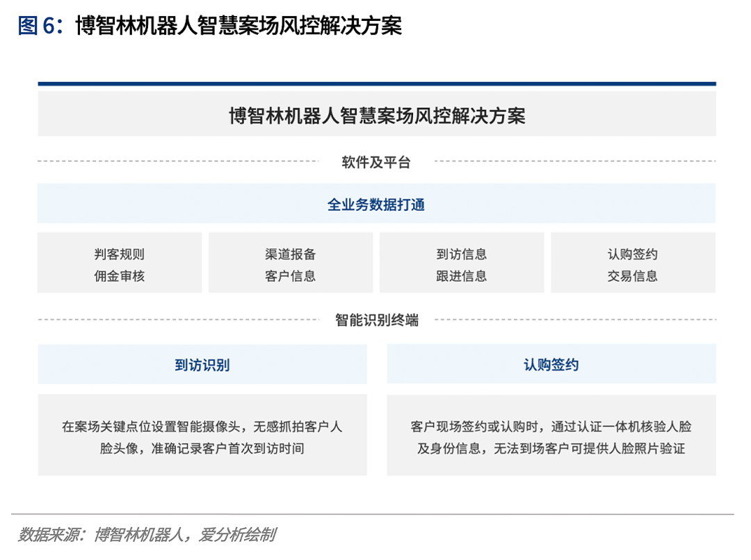Click the smart camera description under 到访识别
This screenshot has width=751, height=560.
(x=202, y=437)
